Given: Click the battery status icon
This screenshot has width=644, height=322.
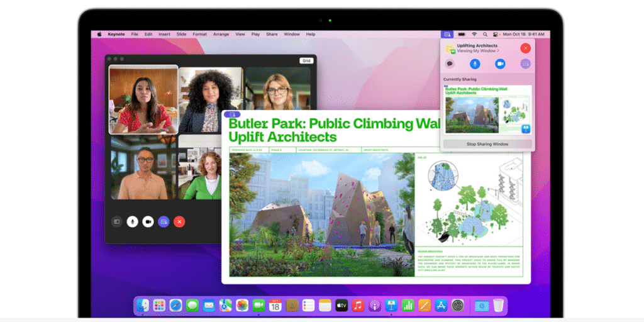Looking at the screenshot, I should coord(462,35).
